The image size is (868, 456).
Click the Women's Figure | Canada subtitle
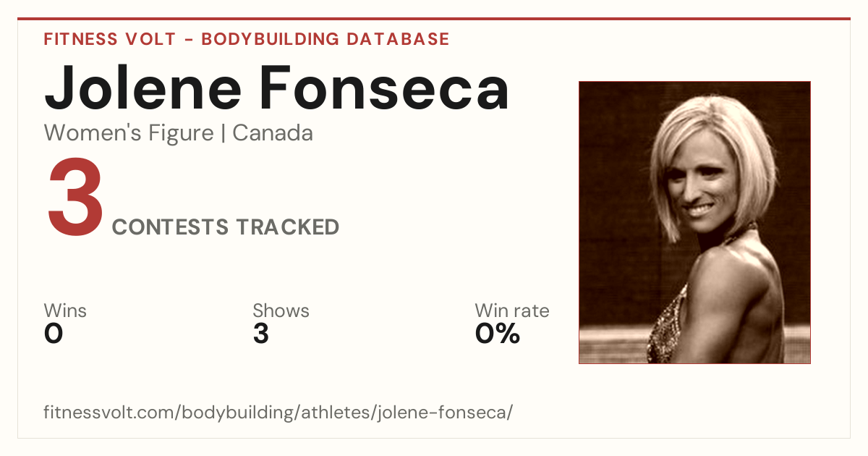pyautogui.click(x=179, y=133)
